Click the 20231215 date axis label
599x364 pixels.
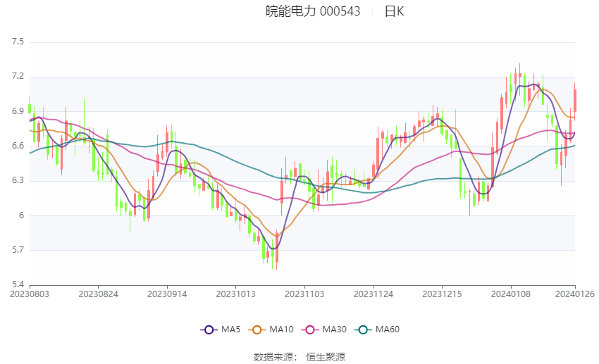[442, 294]
